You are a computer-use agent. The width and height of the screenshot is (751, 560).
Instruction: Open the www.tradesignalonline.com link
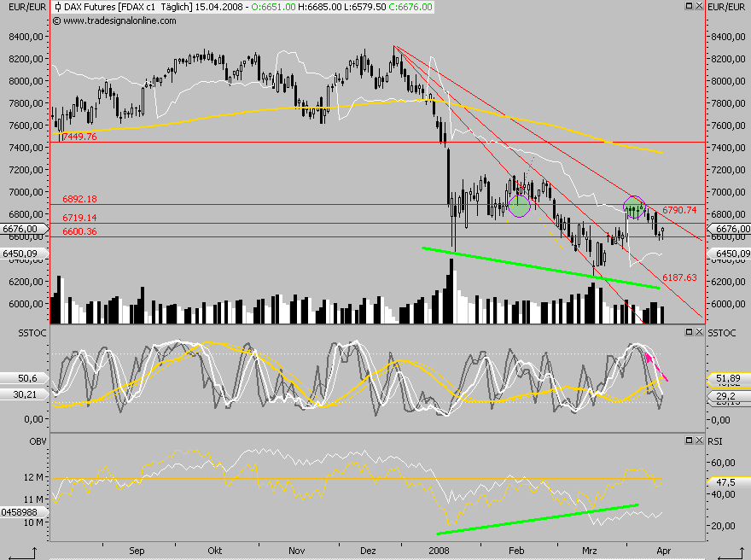[119, 20]
